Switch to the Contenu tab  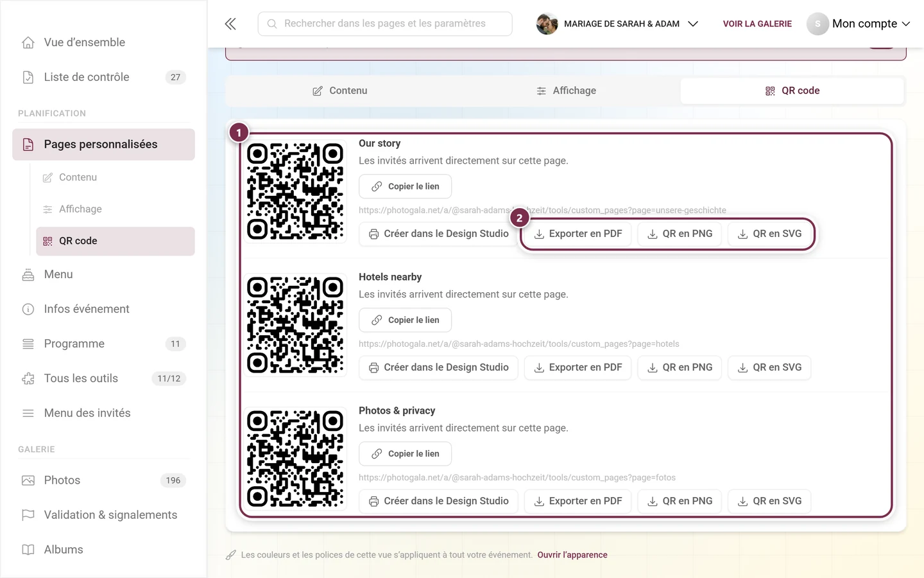(339, 91)
